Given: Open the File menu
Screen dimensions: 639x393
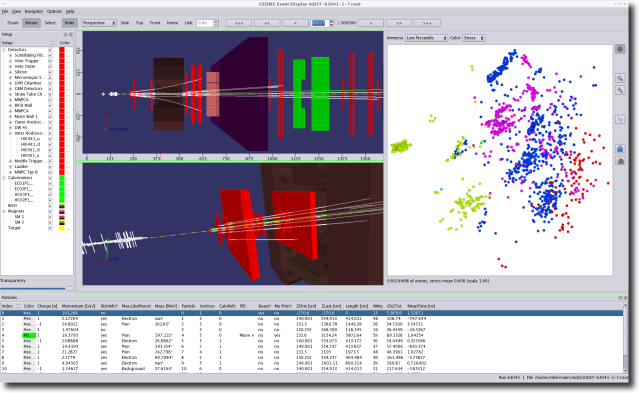Looking at the screenshot, I should pos(5,11).
